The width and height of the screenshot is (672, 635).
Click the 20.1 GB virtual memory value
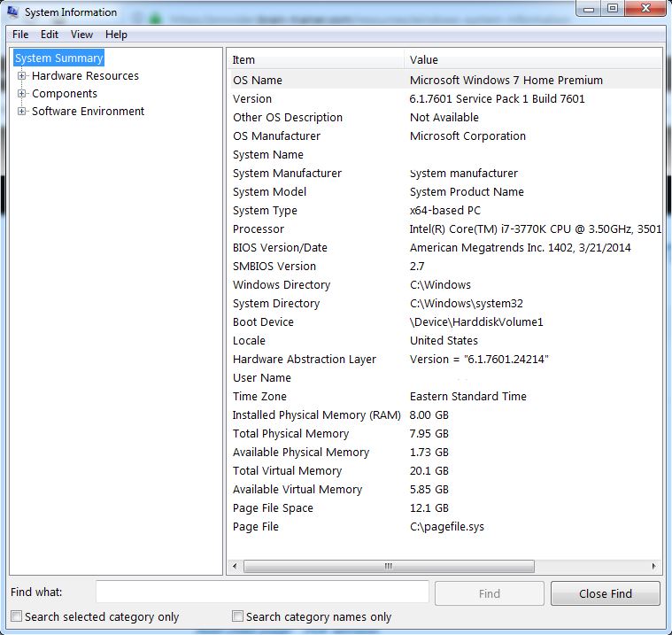click(x=429, y=471)
